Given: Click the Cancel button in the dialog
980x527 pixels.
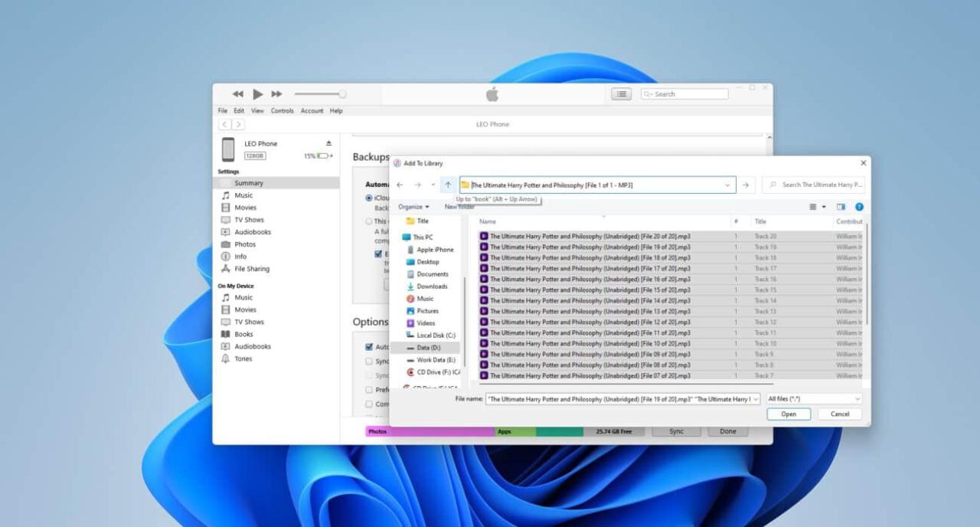Looking at the screenshot, I should [840, 414].
